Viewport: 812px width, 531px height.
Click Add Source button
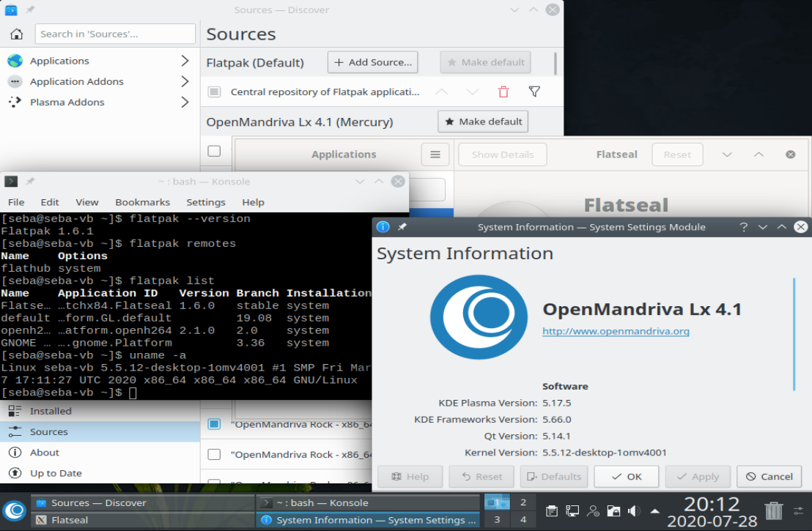coord(373,62)
